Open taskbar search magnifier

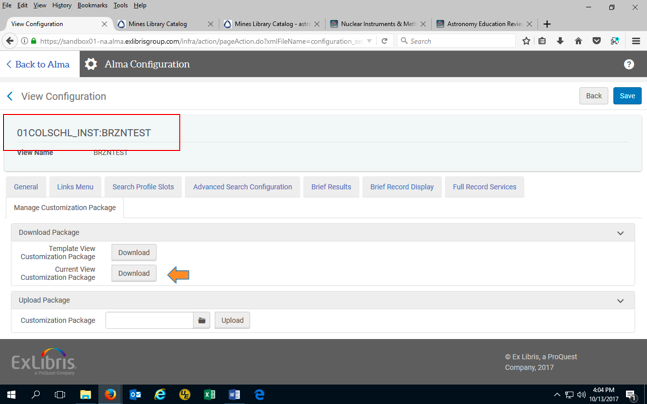click(x=36, y=395)
